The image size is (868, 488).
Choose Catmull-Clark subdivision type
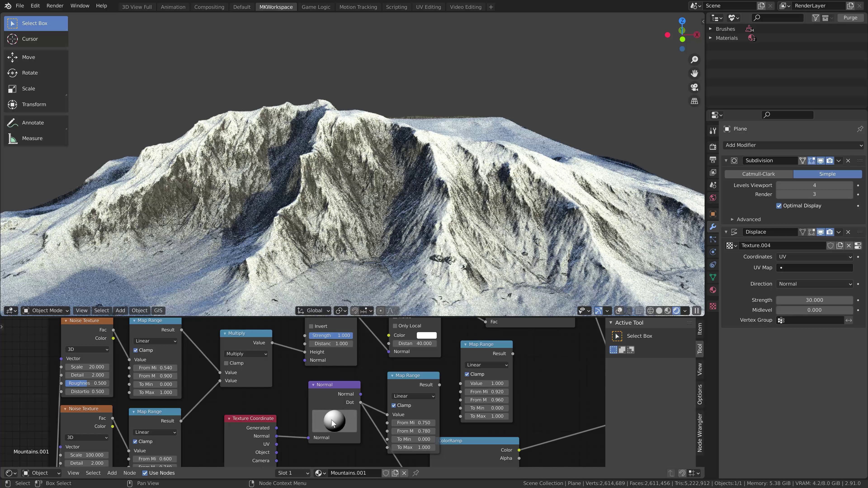coord(759,174)
